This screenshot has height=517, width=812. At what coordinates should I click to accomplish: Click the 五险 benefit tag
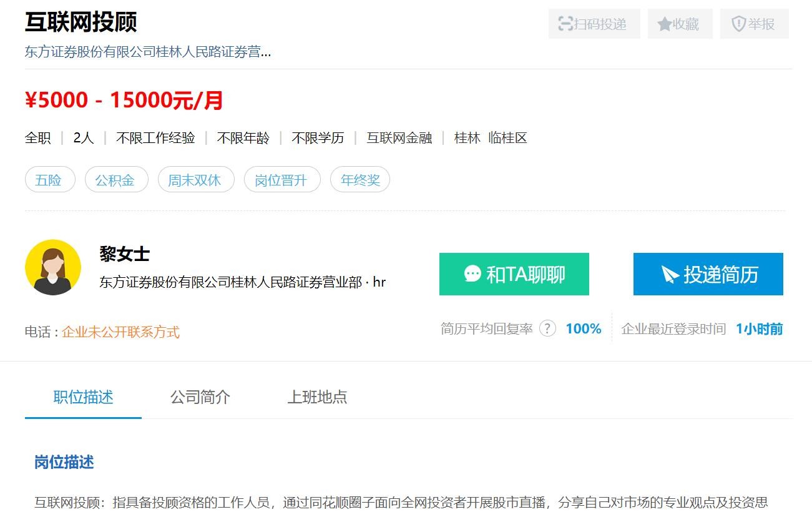[50, 180]
